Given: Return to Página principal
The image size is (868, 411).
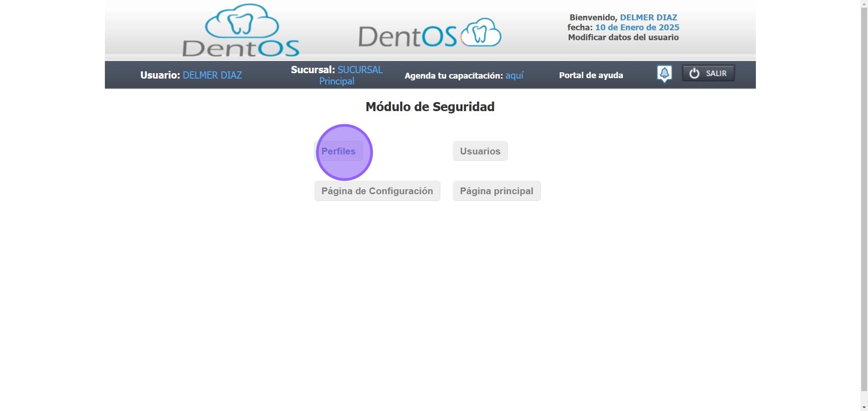Looking at the screenshot, I should coord(496,191).
